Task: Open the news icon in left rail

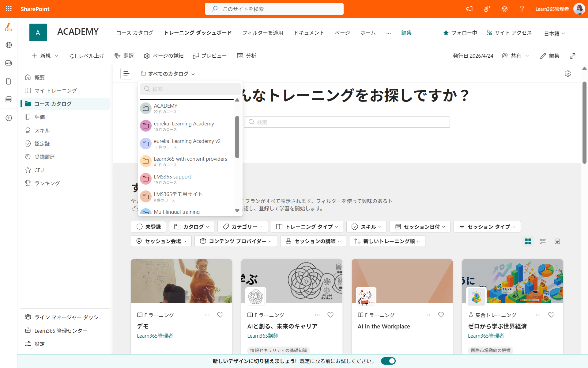Action: coord(9,63)
